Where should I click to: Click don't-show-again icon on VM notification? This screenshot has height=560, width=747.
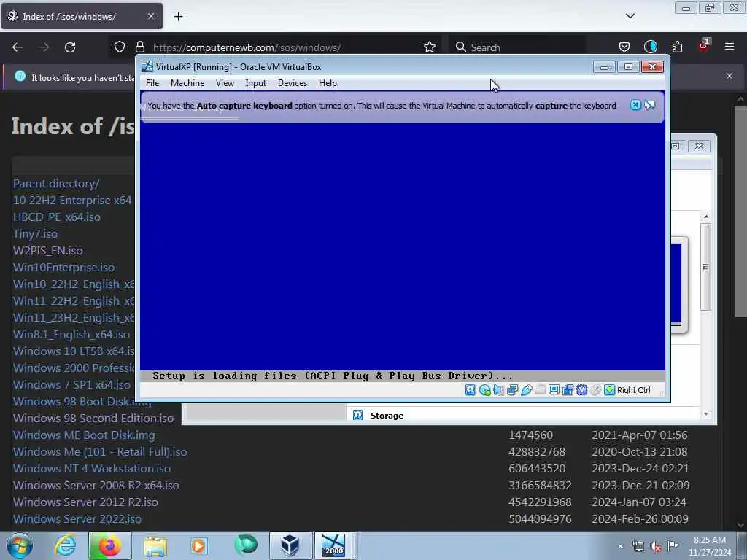pyautogui.click(x=649, y=105)
